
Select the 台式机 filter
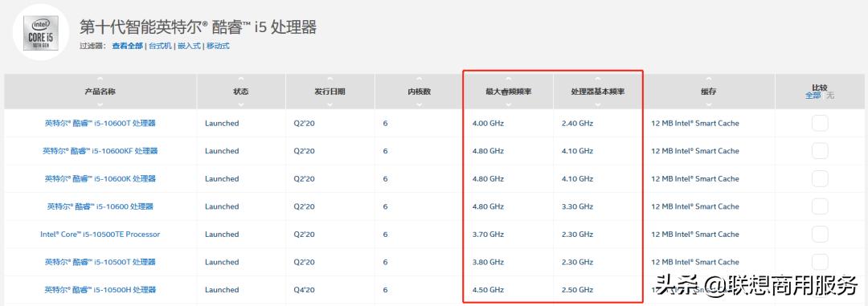[161, 46]
